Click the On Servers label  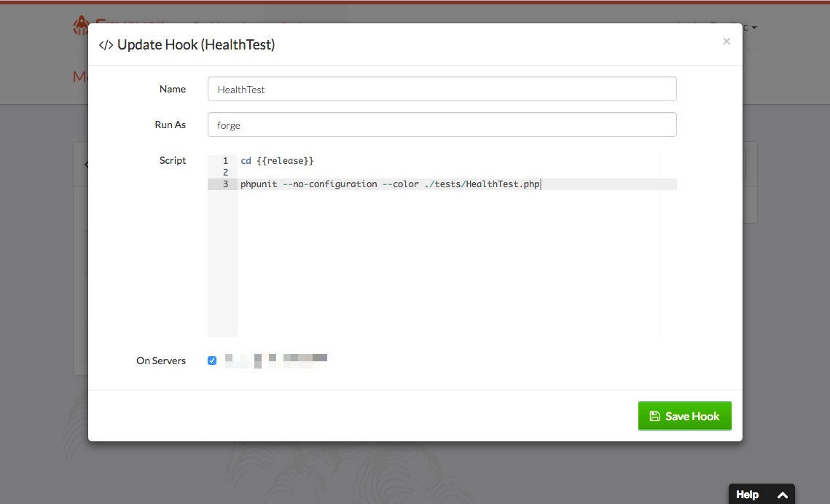coord(161,361)
